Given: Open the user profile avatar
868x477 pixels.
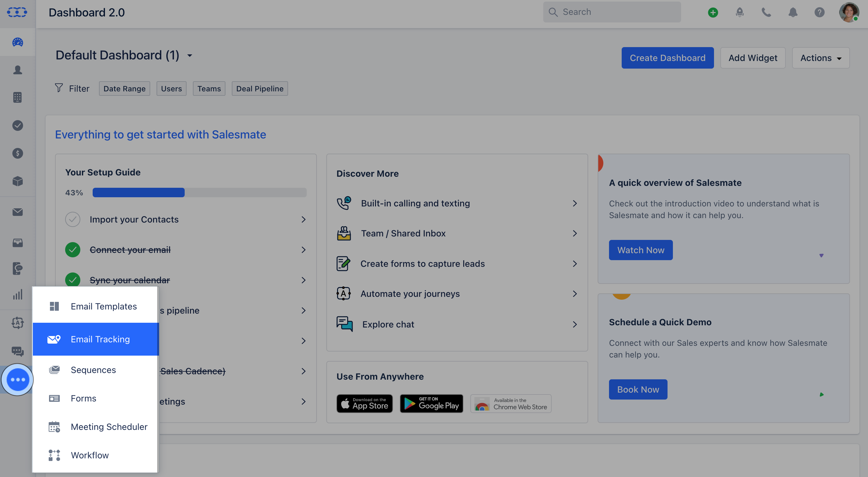Looking at the screenshot, I should pyautogui.click(x=849, y=12).
